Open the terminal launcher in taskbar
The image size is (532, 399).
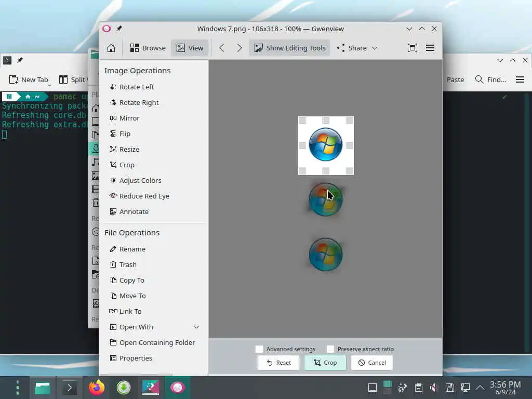click(x=70, y=388)
